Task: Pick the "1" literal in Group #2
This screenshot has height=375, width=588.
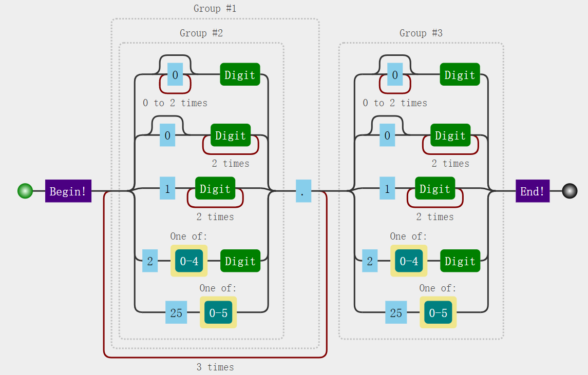Action: 167,188
